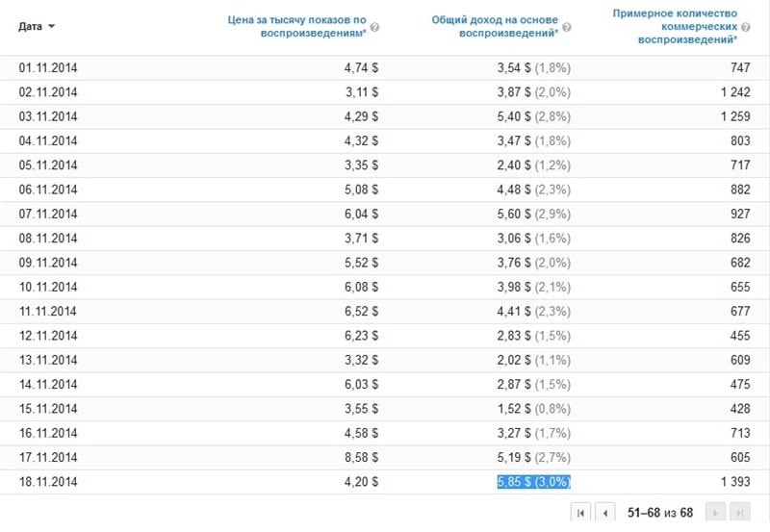Click help icon next to Цена за тысячу показов
The width and height of the screenshot is (770, 532).
coord(374,28)
